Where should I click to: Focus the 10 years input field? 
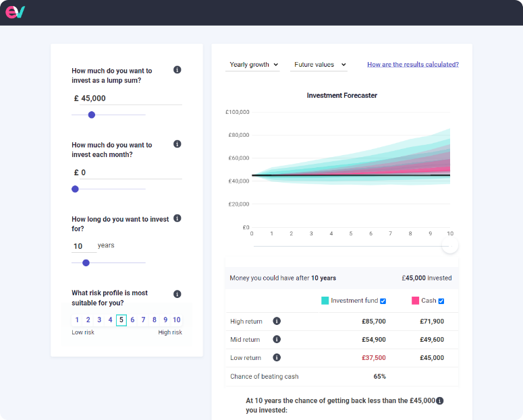84,246
